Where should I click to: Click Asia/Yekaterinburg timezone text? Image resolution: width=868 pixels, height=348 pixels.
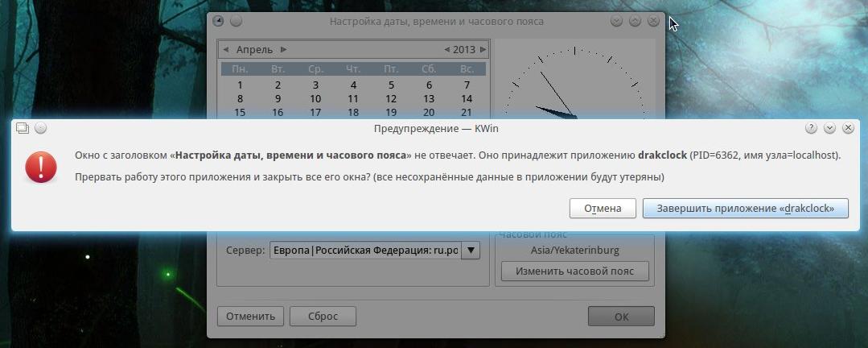click(x=574, y=250)
